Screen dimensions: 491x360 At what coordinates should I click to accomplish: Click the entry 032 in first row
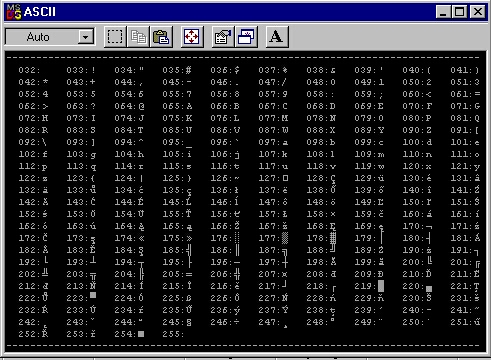coord(29,70)
